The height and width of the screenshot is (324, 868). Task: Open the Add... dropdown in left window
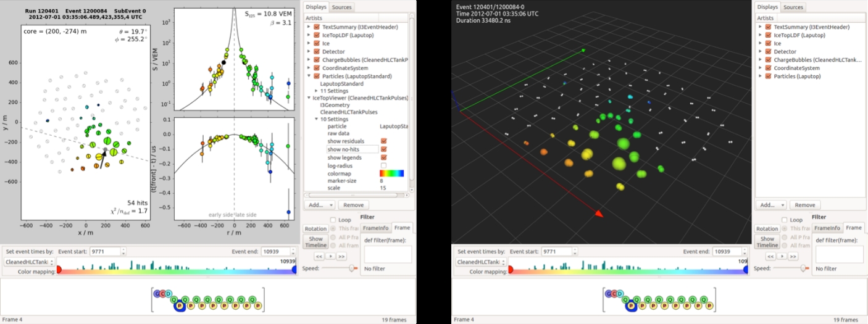(x=320, y=205)
